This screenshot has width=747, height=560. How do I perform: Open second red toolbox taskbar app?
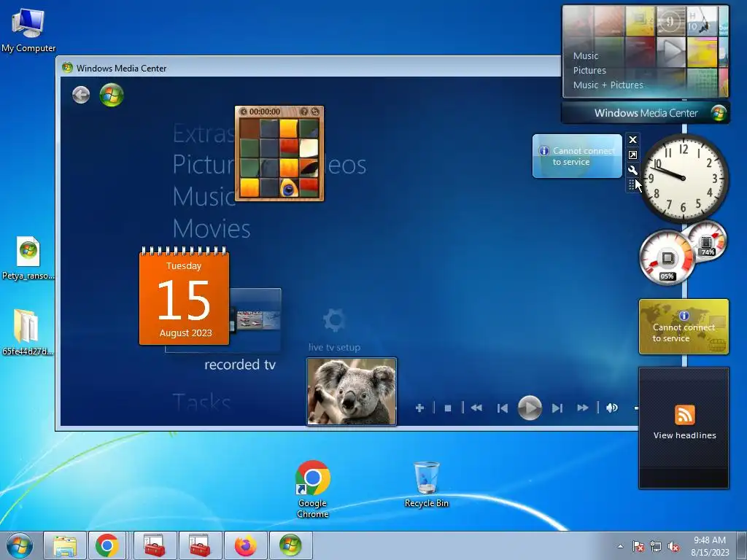click(x=199, y=545)
